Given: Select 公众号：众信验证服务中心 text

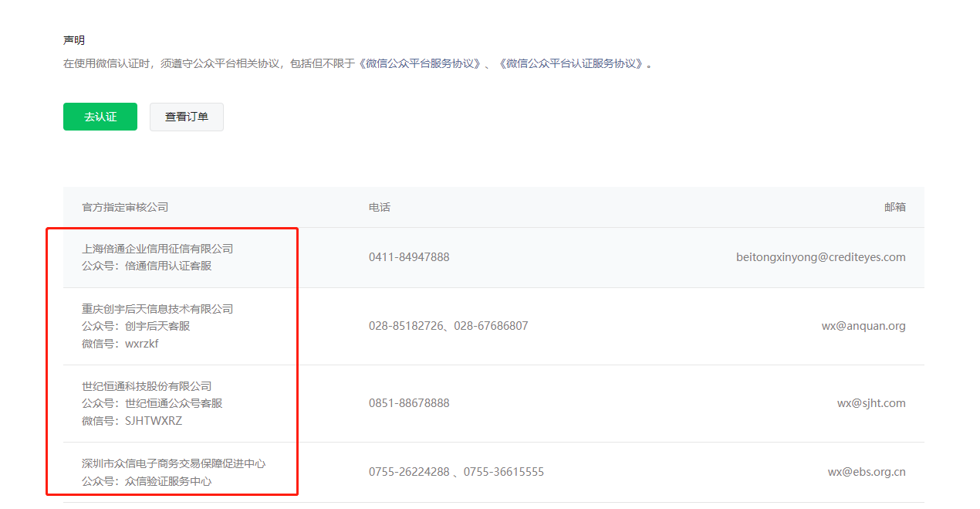Looking at the screenshot, I should [x=147, y=481].
